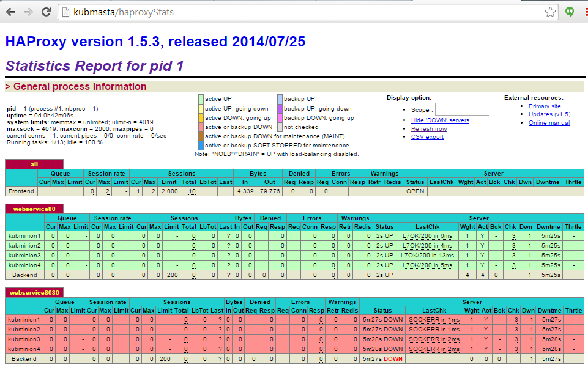Screen dimensions: 588x370
Task: Click the webservice8080 proxy title
Action: [35, 293]
